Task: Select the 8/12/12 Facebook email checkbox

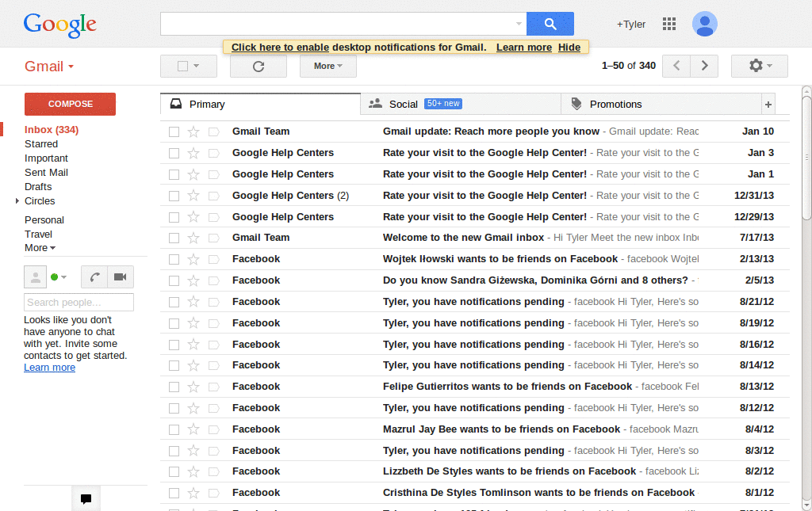Action: (174, 408)
